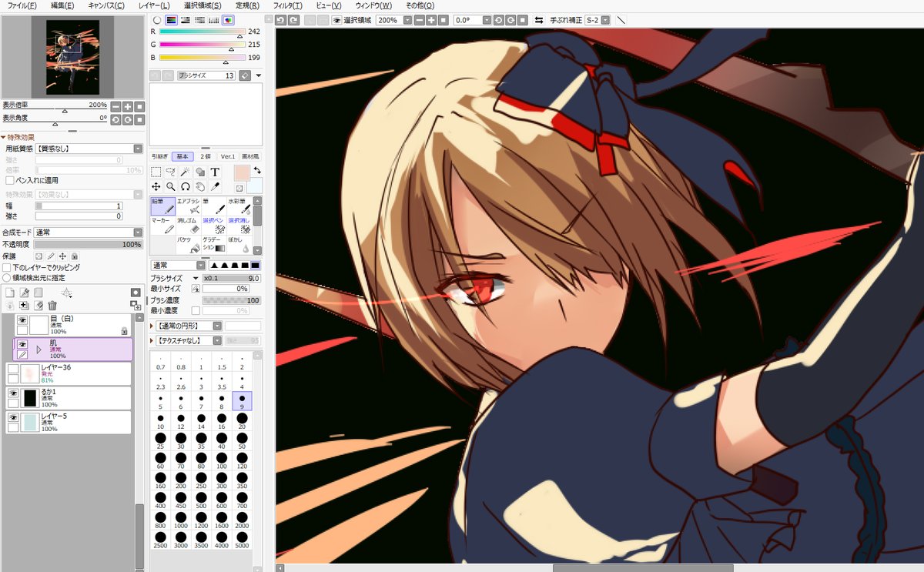Hide the 肌 layer
The image size is (924, 572).
click(22, 343)
